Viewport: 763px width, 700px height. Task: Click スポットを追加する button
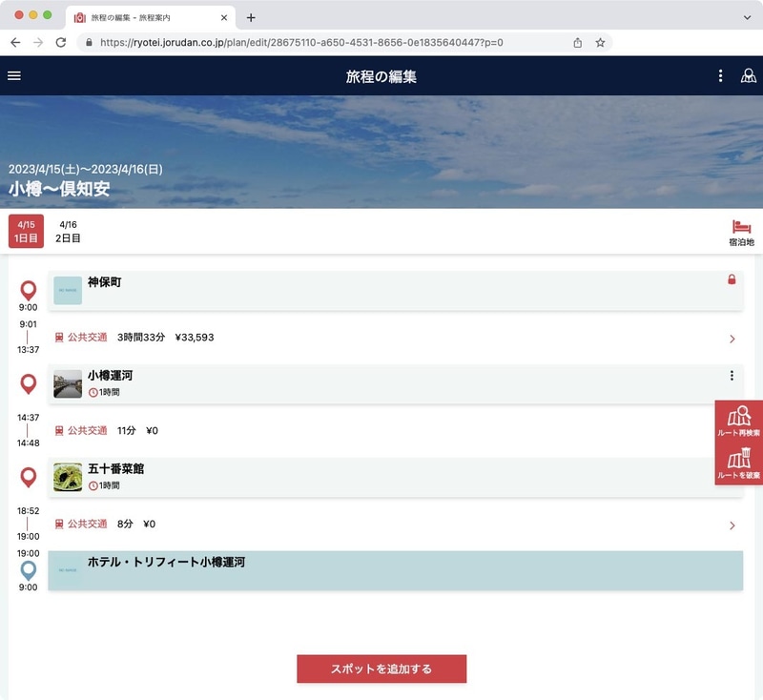(381, 669)
